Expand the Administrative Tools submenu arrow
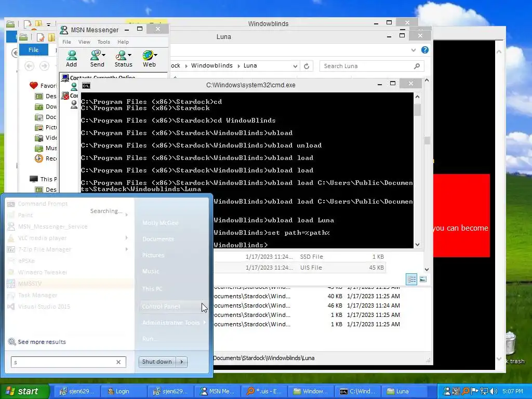Screen dimensions: 532x399 (x=205, y=322)
